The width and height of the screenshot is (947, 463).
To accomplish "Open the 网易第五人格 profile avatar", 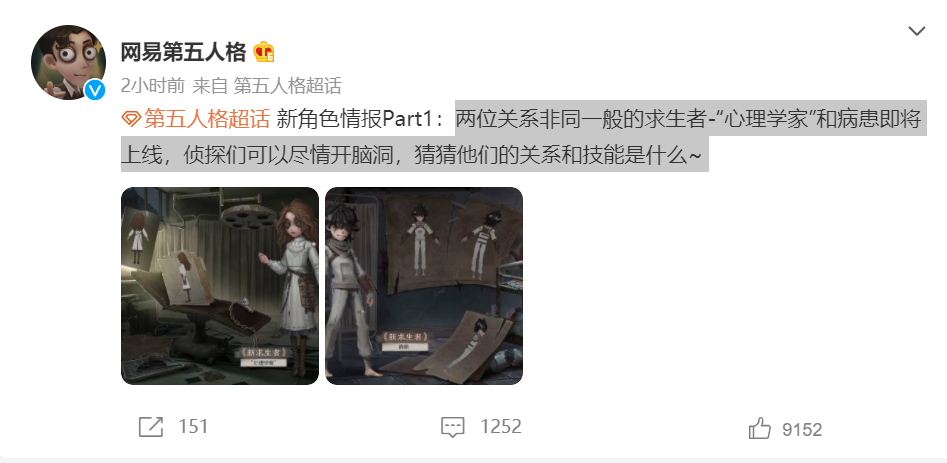I will [68, 62].
